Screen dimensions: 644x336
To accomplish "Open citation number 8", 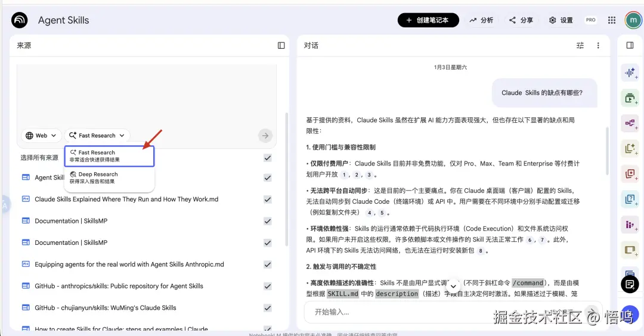I will (x=480, y=251).
